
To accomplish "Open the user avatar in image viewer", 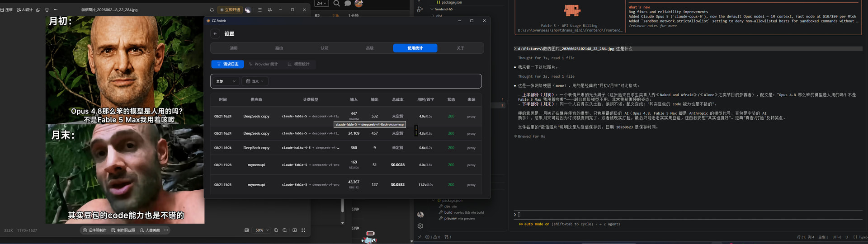I will click(248, 9).
